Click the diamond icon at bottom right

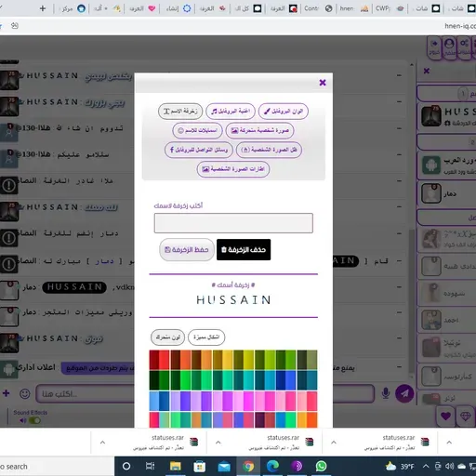point(466,416)
